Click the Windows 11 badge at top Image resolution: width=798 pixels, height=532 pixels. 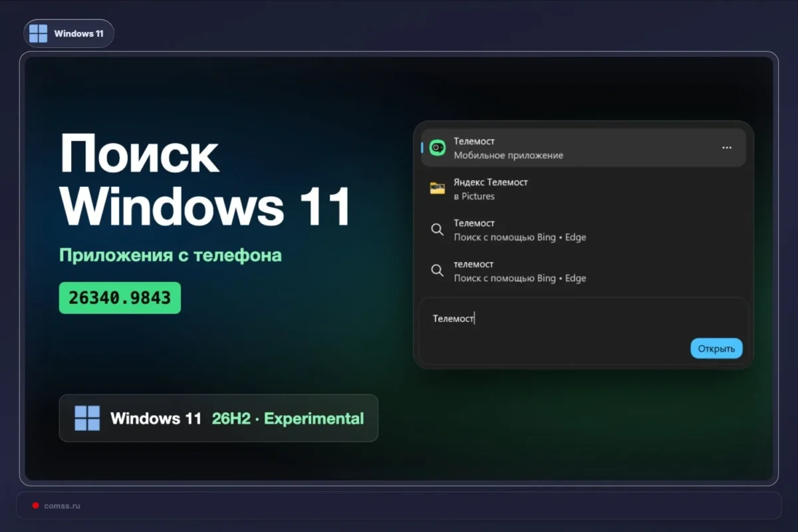[68, 33]
